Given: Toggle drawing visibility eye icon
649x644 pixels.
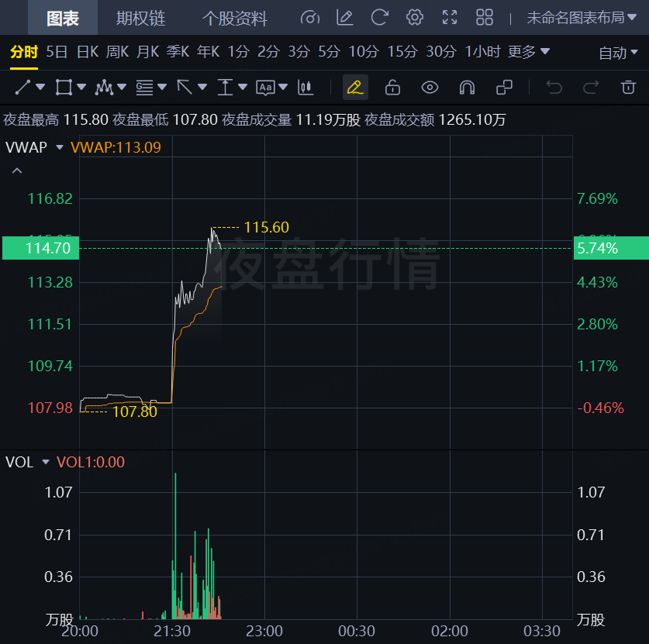Looking at the screenshot, I should pos(430,87).
